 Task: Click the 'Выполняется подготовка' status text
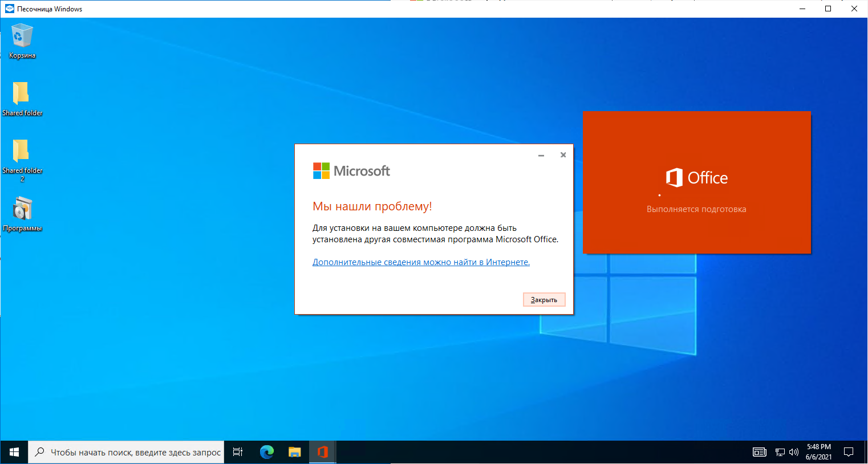[696, 209]
